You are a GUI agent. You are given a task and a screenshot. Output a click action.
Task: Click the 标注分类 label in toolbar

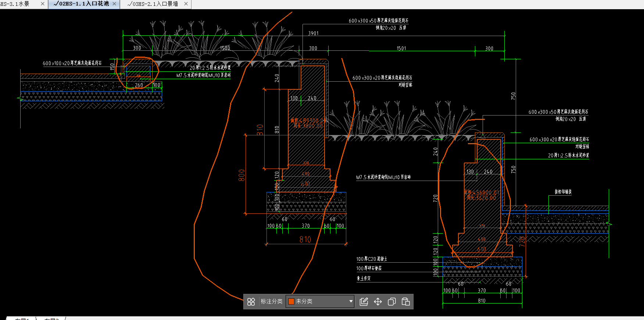272,302
